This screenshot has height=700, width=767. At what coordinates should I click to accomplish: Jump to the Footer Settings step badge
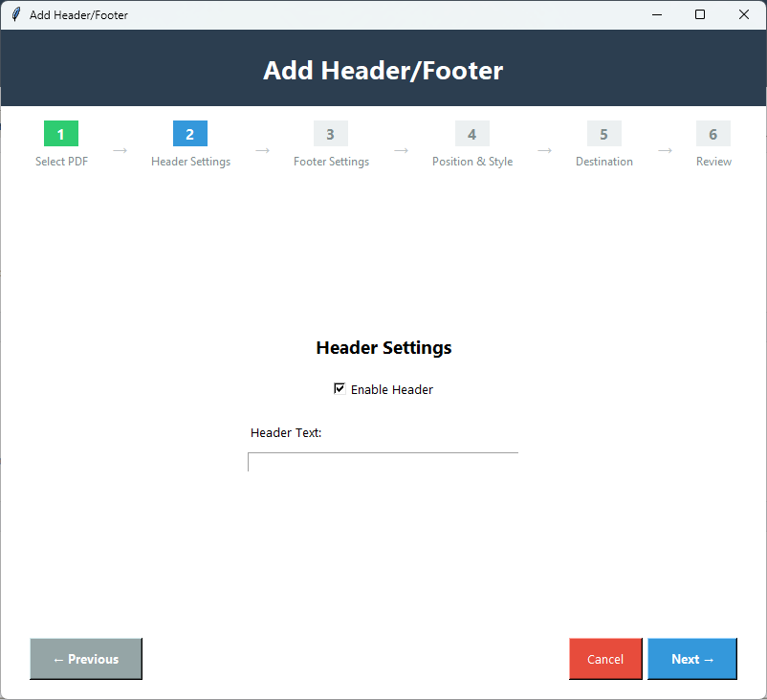coord(330,134)
